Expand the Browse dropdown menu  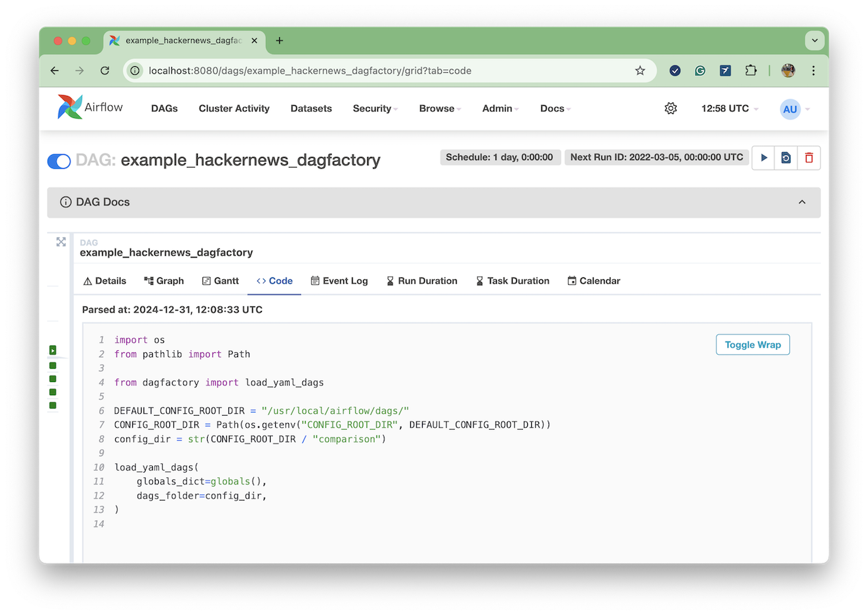[x=439, y=109]
